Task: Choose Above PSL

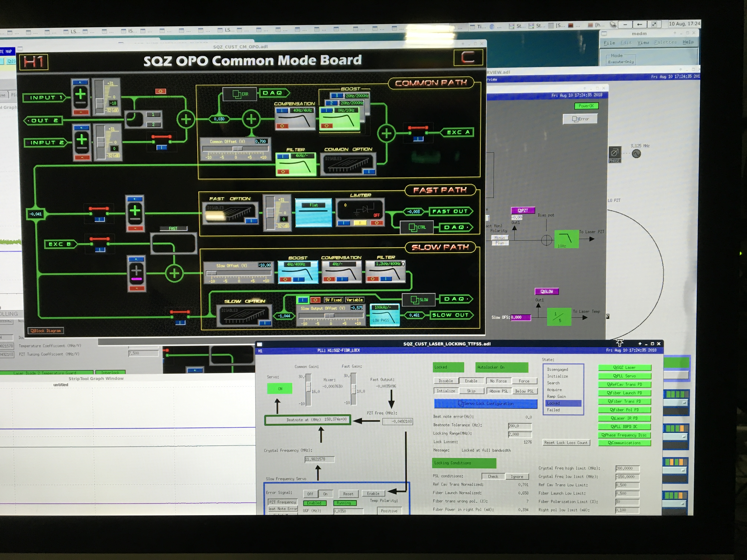Action: point(498,391)
